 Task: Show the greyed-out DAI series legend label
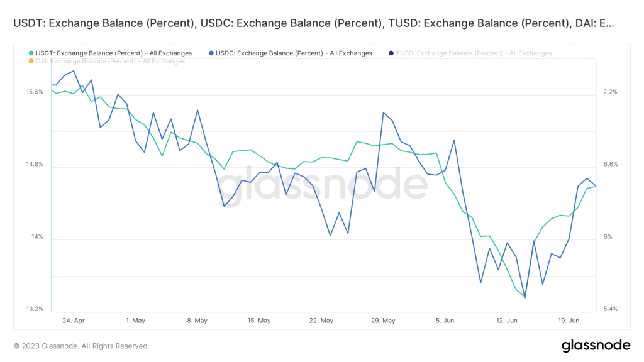111,61
